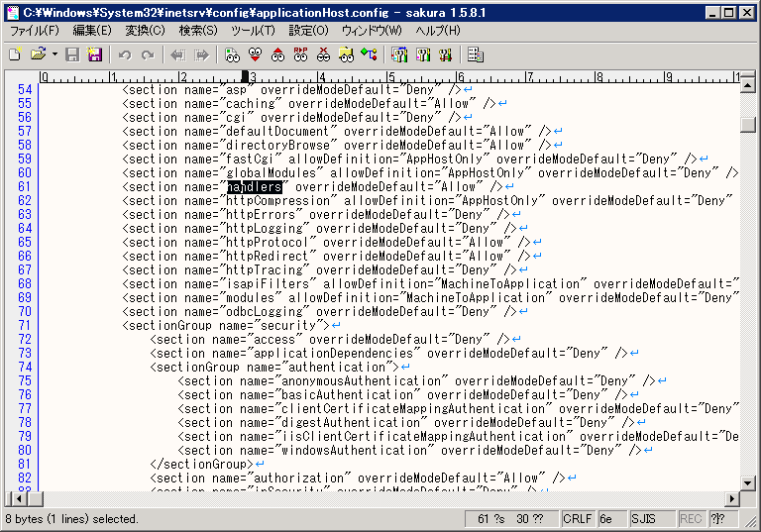Click the horizontal scrollbar right arrow
Image resolution: width=761 pixels, height=532 pixels.
click(732, 498)
